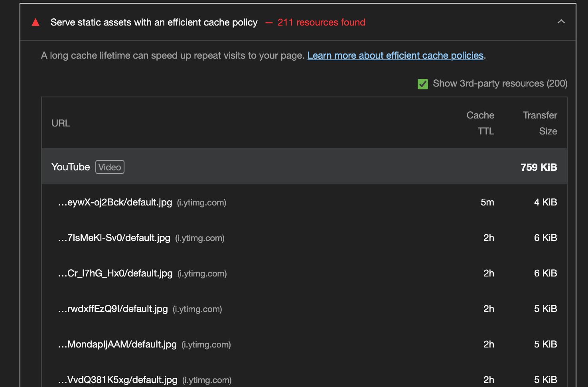Sort by the Transfer Size column header
Screen dimensions: 588x387
(x=540, y=123)
